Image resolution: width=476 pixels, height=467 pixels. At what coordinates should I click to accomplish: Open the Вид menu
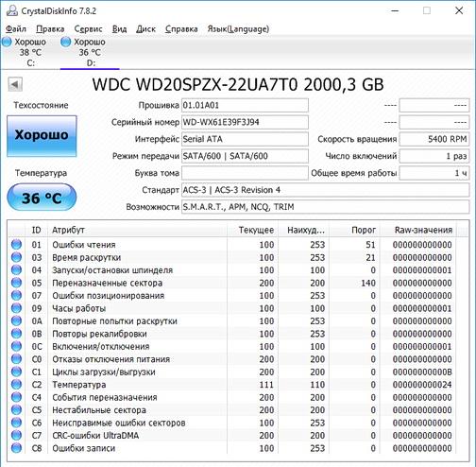point(120,29)
